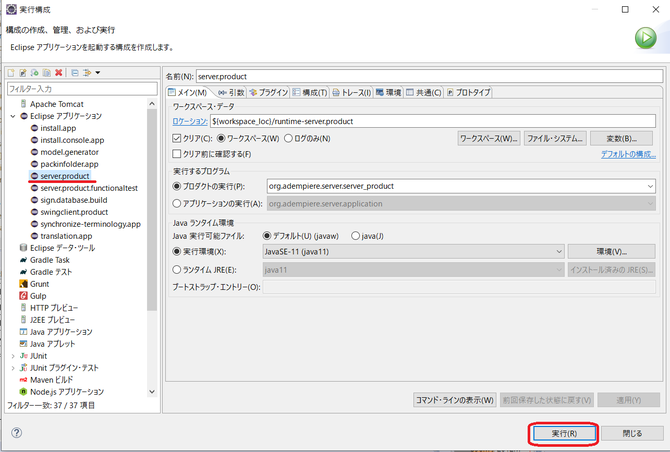Select the 実行環境(X) radio button
The width and height of the screenshot is (670, 452).
click(x=177, y=252)
